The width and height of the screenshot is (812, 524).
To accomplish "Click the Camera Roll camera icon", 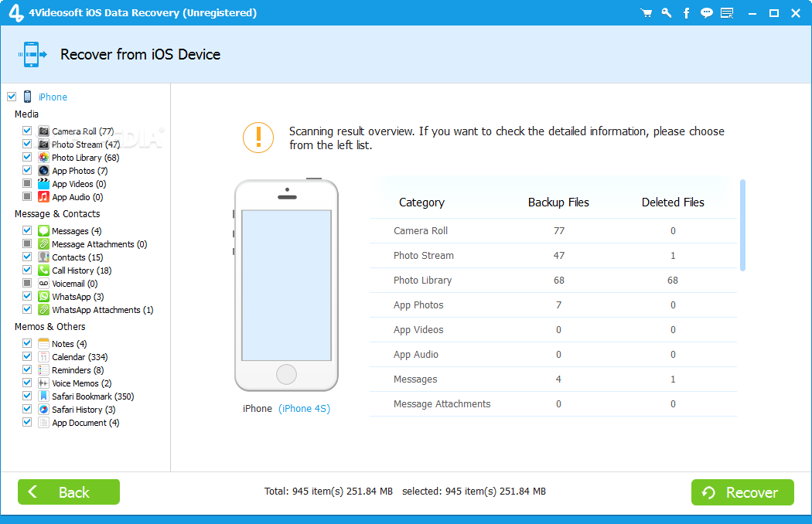I will 43,131.
